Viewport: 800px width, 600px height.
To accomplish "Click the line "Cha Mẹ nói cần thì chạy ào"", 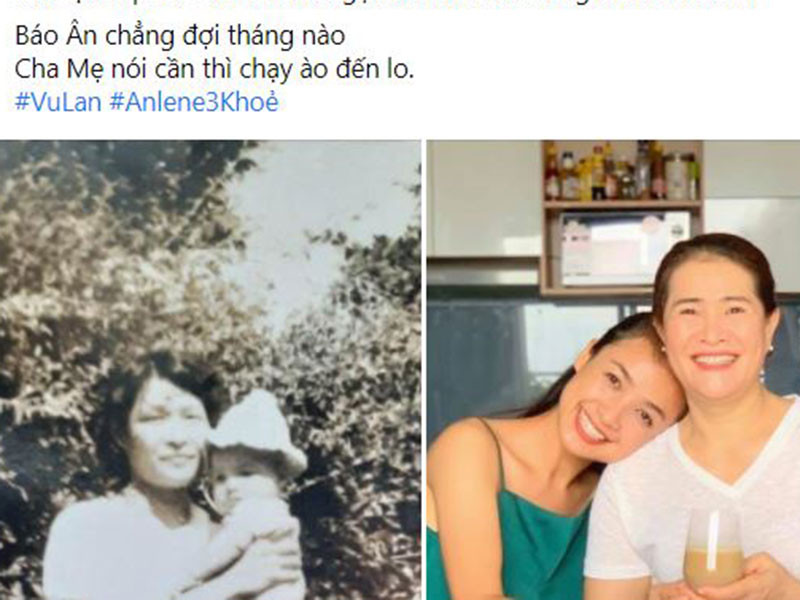I will coord(214,69).
